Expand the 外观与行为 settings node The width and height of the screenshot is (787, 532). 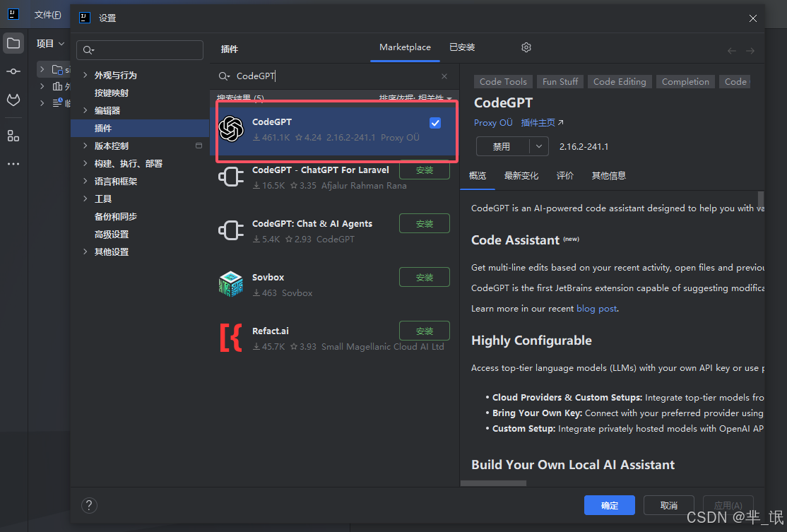(85, 76)
